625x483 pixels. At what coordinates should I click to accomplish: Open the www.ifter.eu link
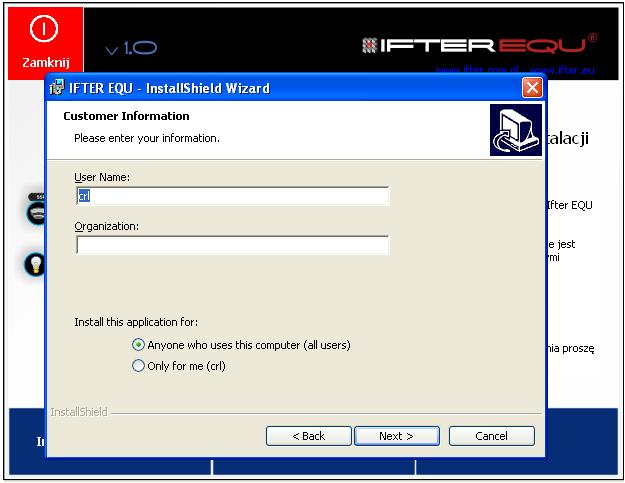point(562,70)
